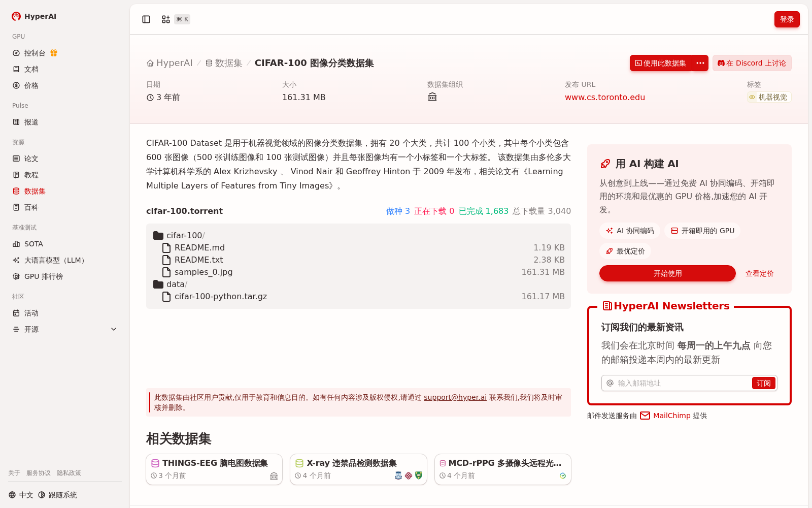
Task: Click the README.md file
Action: point(193,247)
